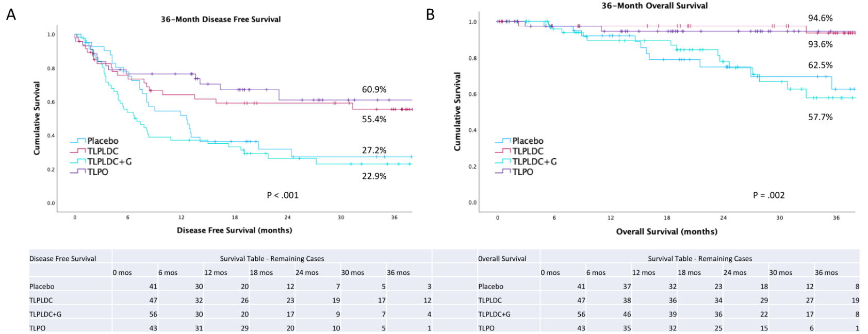Click the 55.4% survival label

(x=374, y=119)
